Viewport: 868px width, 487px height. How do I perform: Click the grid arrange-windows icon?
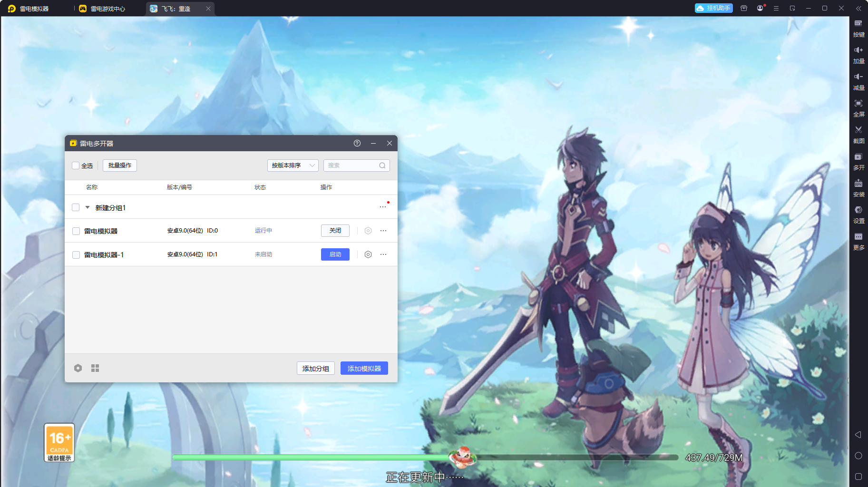coord(95,368)
